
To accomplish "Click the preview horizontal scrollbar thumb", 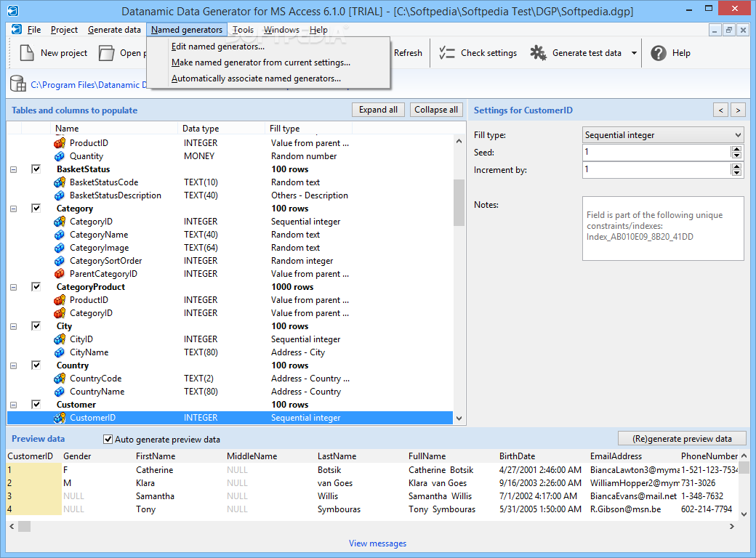I will [25, 526].
